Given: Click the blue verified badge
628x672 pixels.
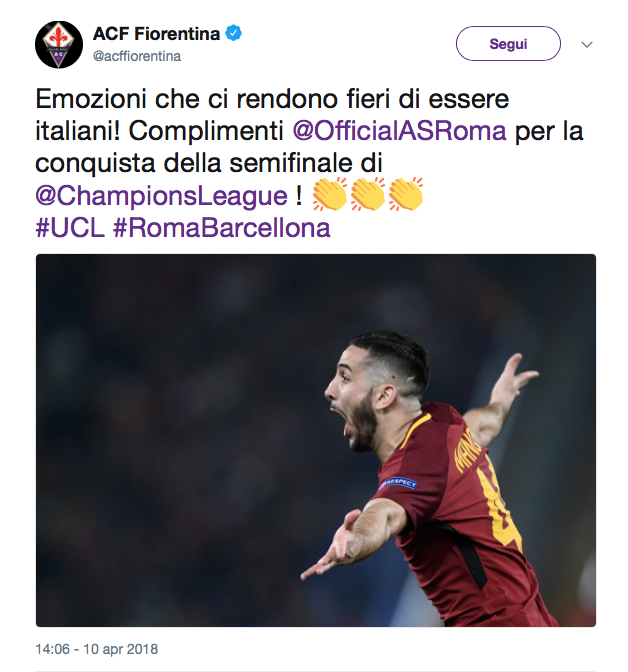Looking at the screenshot, I should coord(233,34).
